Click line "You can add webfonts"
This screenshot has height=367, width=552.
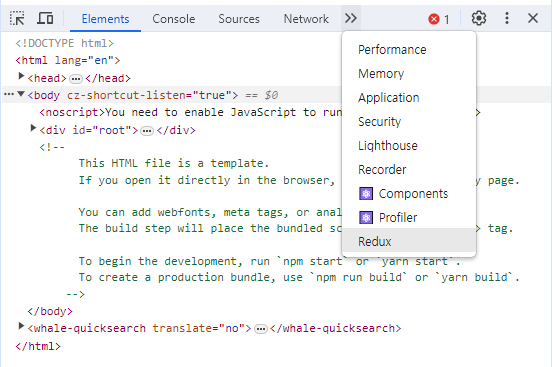(x=210, y=212)
